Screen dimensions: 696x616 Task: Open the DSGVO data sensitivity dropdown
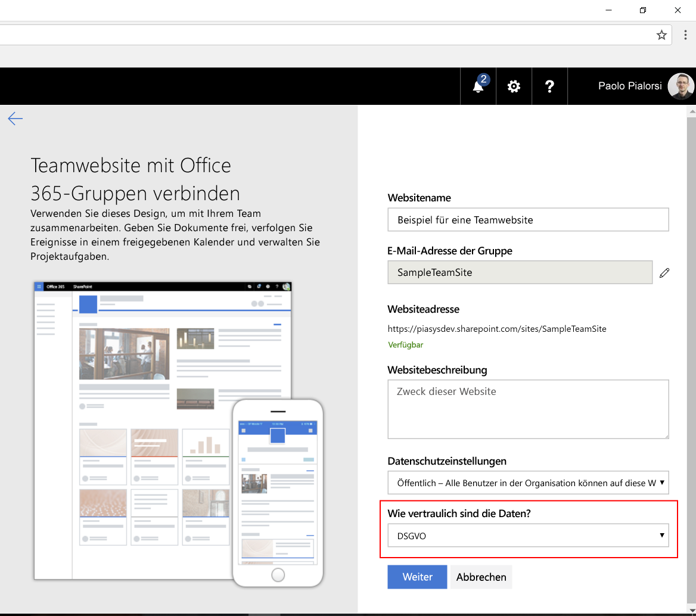528,536
